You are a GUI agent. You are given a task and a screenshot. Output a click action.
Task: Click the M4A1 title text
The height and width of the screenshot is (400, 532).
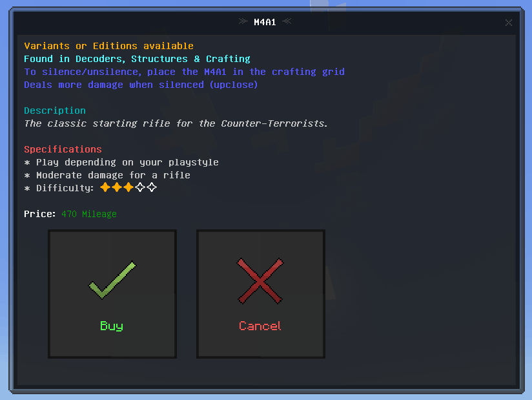[265, 22]
